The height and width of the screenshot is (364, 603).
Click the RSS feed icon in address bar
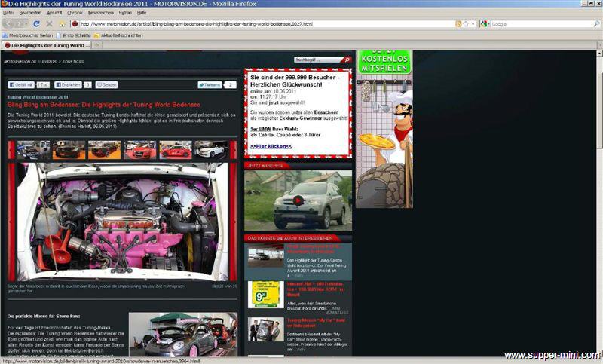pyautogui.click(x=458, y=24)
